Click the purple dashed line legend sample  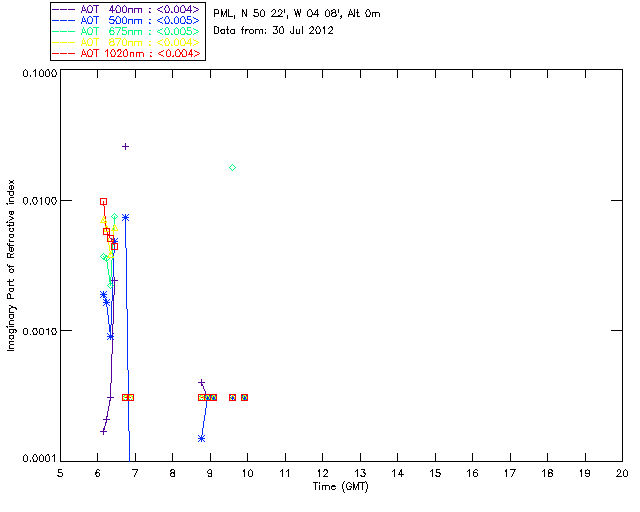click(64, 9)
